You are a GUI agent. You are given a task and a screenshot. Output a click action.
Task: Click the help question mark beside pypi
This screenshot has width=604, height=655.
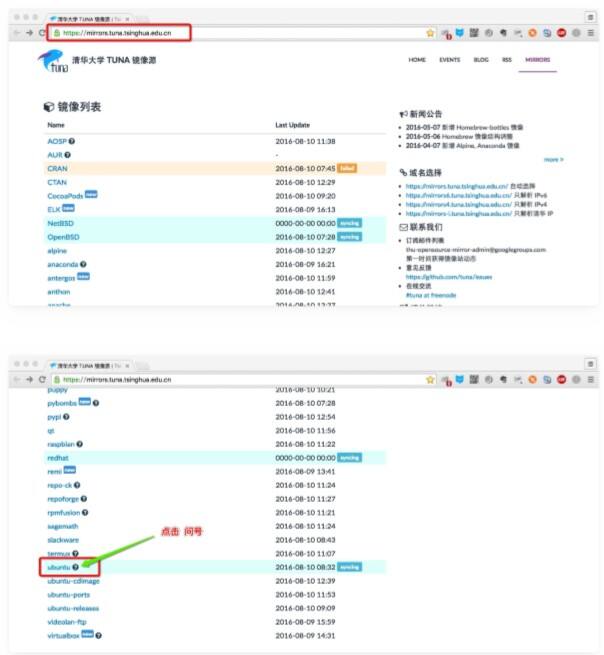click(x=66, y=417)
